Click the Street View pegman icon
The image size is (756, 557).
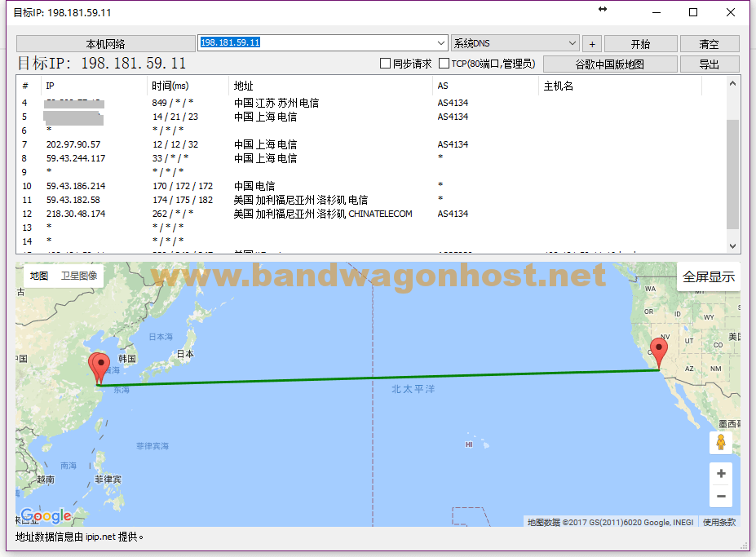click(721, 442)
